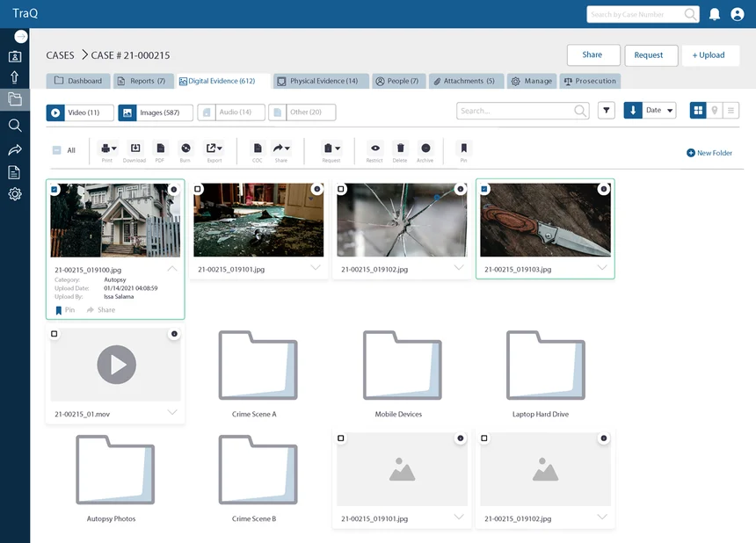
Task: Open the COC (chain of custody) tool
Action: point(255,151)
